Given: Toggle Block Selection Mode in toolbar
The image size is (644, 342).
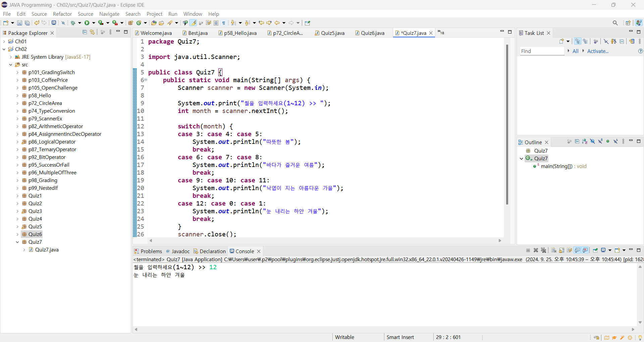Looking at the screenshot, I should [216, 23].
